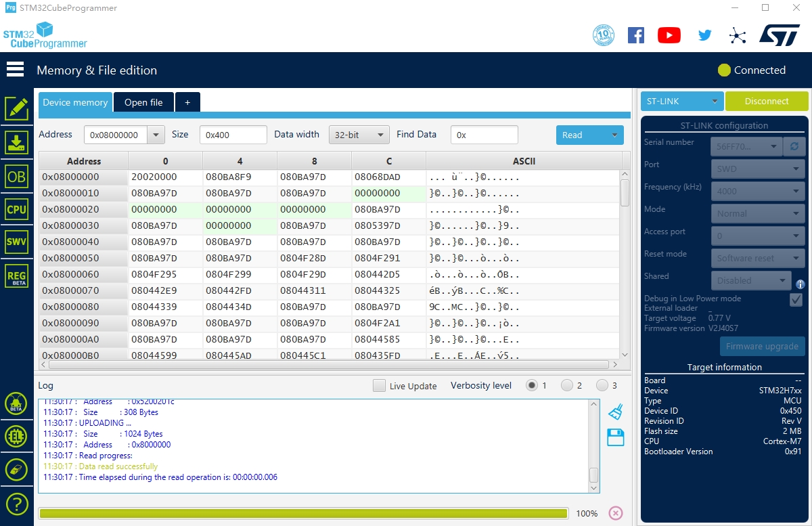Open the ST community network icon
812x526 pixels.
click(738, 36)
